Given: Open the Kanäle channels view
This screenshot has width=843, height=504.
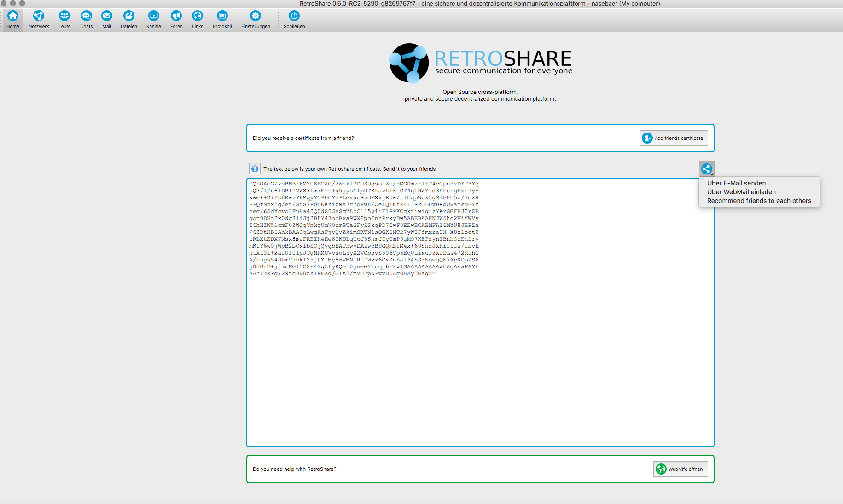Looking at the screenshot, I should point(153,16).
